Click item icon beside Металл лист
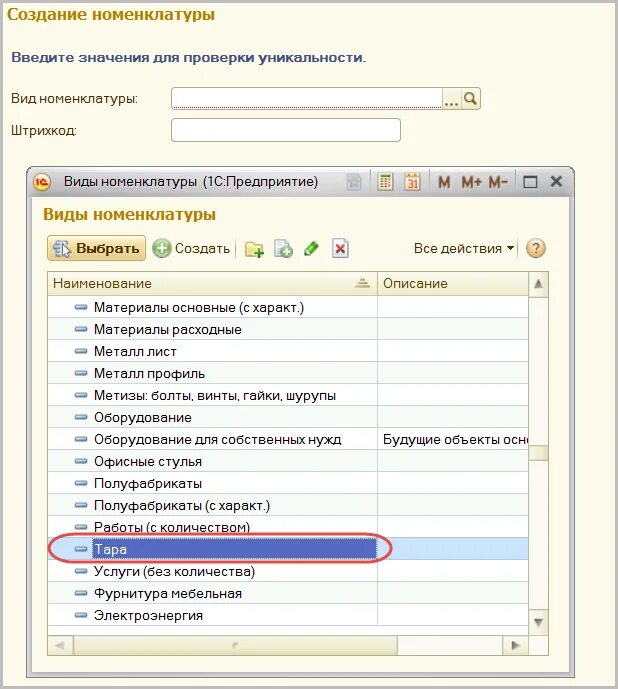 click(x=81, y=351)
